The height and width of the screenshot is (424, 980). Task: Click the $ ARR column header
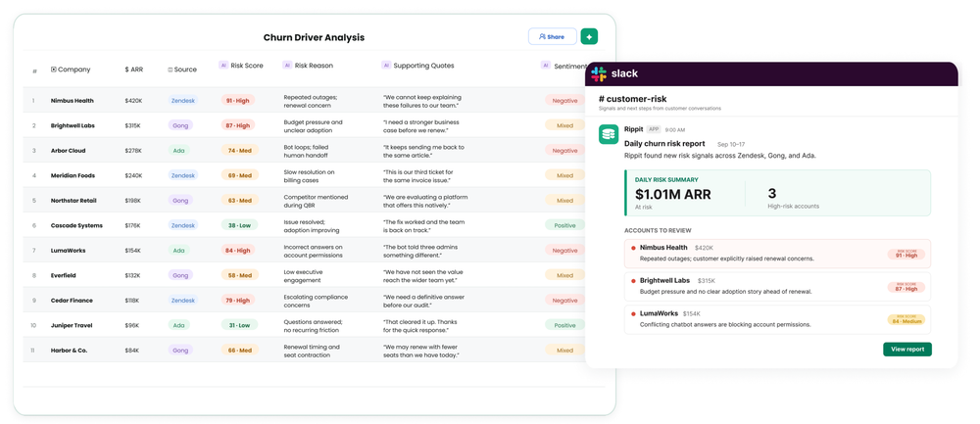133,70
